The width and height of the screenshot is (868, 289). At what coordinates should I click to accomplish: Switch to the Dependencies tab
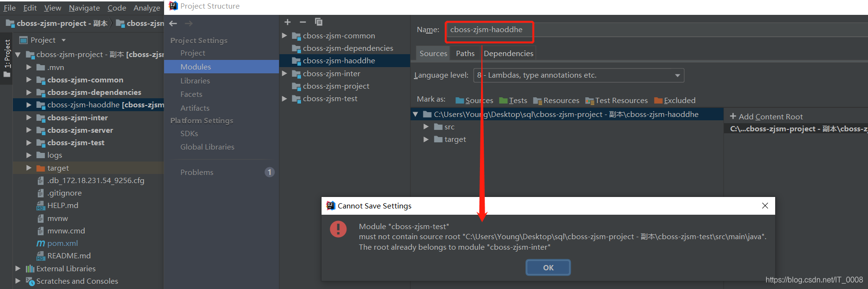tap(508, 53)
